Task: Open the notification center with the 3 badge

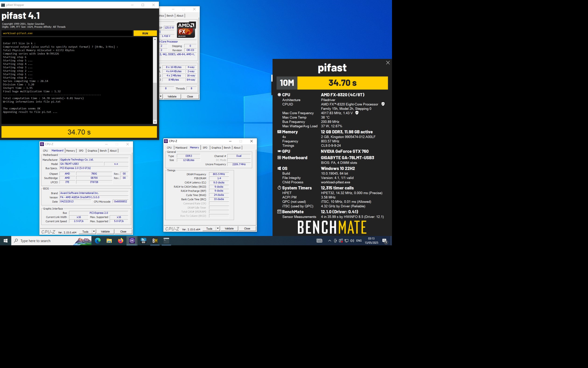Action: click(385, 241)
